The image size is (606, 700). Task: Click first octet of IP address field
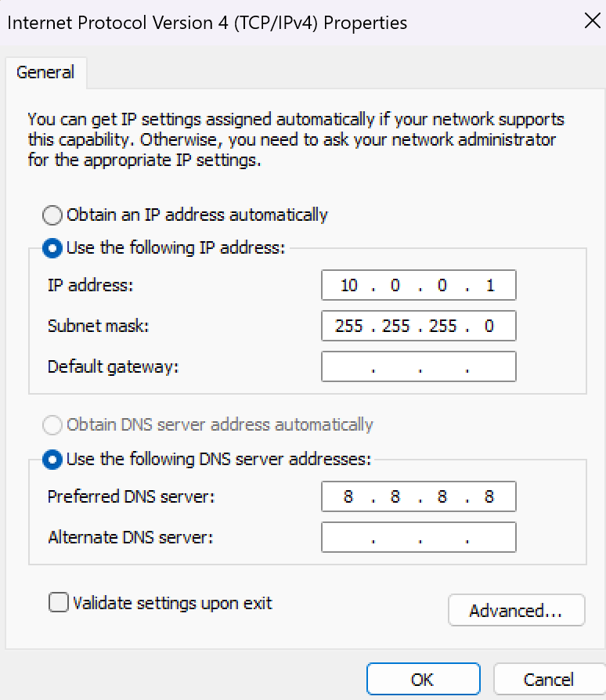(x=348, y=285)
